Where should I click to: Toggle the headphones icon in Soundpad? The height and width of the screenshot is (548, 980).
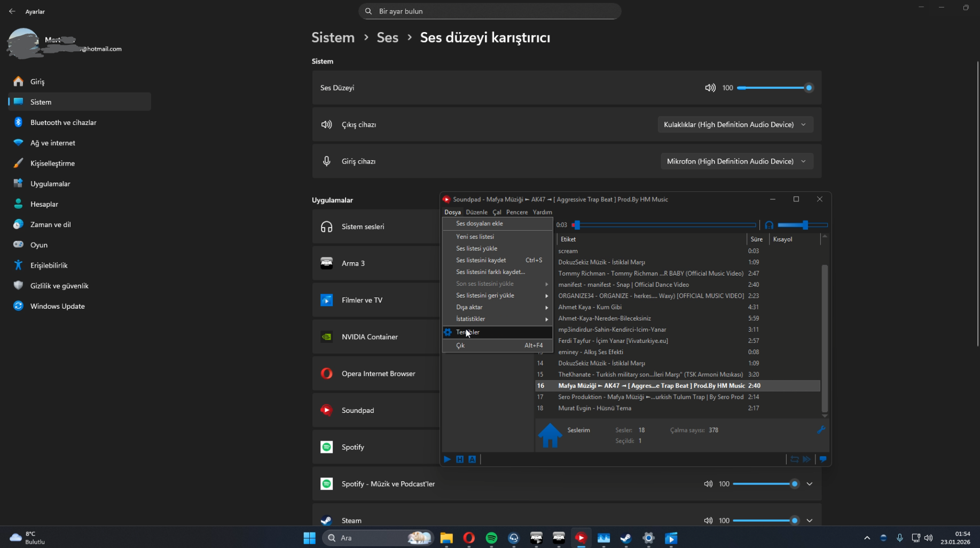click(769, 225)
